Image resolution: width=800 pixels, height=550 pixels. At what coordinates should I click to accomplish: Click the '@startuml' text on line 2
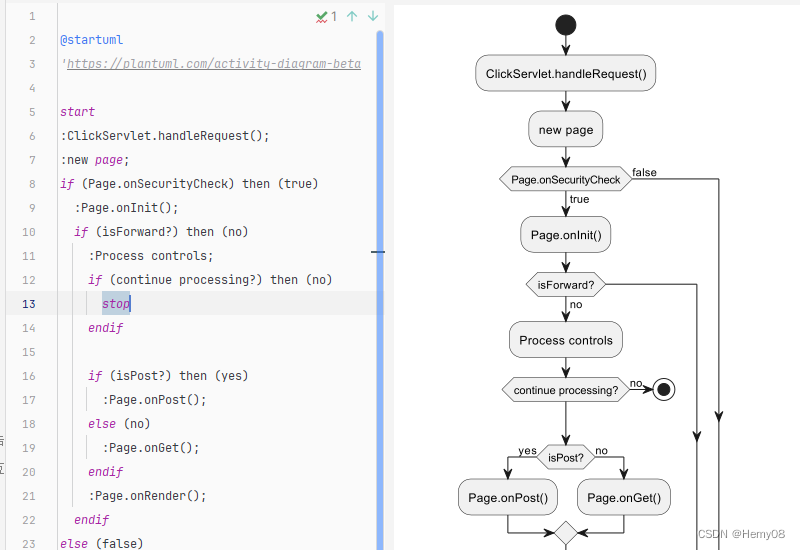click(x=91, y=40)
